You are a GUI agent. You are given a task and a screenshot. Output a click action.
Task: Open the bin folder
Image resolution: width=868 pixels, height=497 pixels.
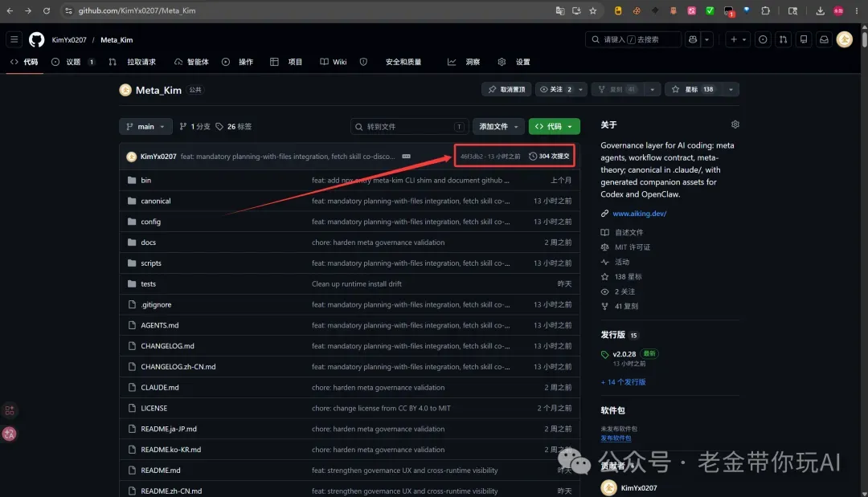146,180
